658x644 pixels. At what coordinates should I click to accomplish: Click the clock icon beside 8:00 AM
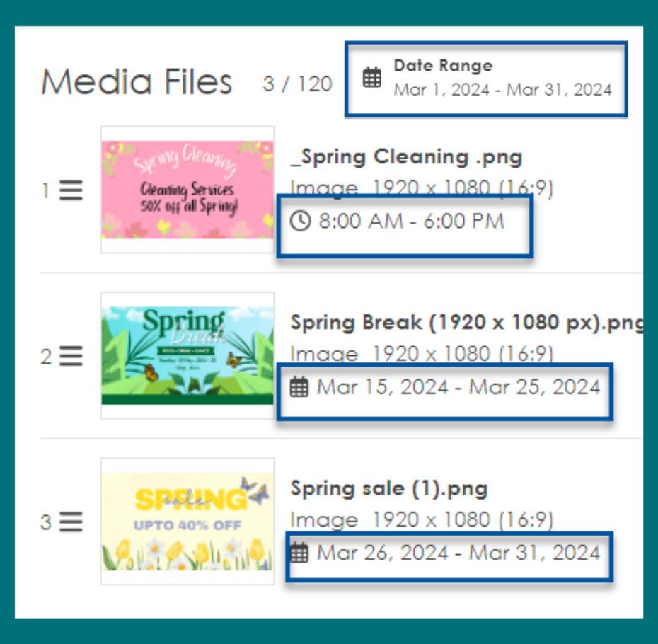[301, 222]
